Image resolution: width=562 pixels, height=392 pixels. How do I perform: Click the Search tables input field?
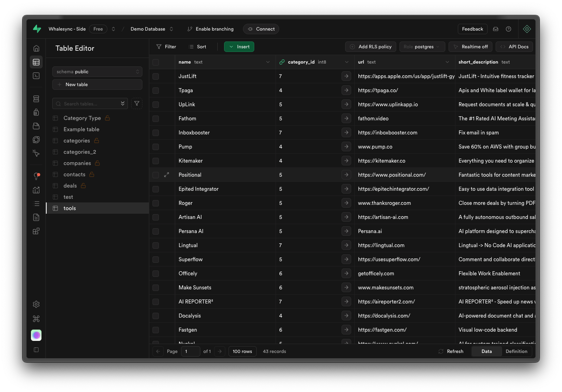(x=90, y=103)
